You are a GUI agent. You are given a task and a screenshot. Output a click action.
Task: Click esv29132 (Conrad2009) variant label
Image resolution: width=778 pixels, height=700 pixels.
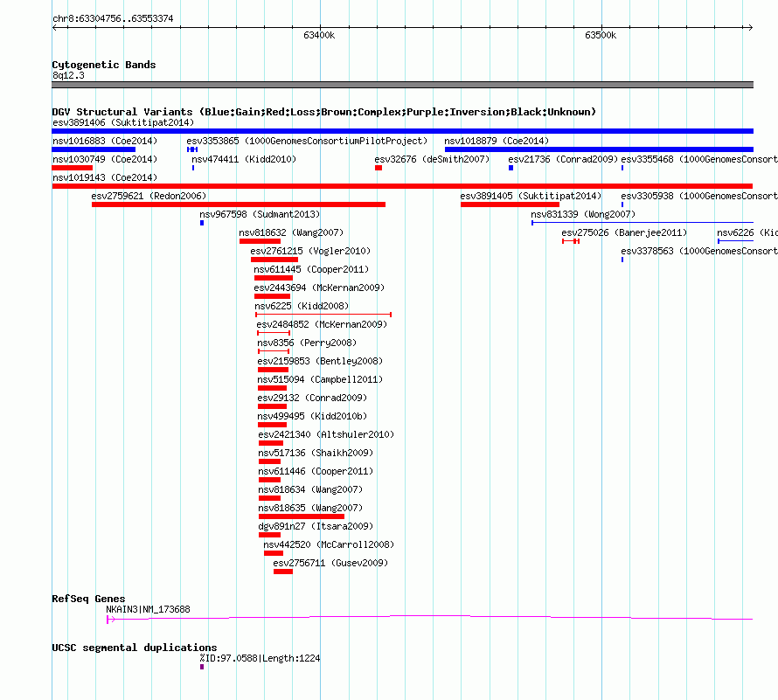coord(312,398)
